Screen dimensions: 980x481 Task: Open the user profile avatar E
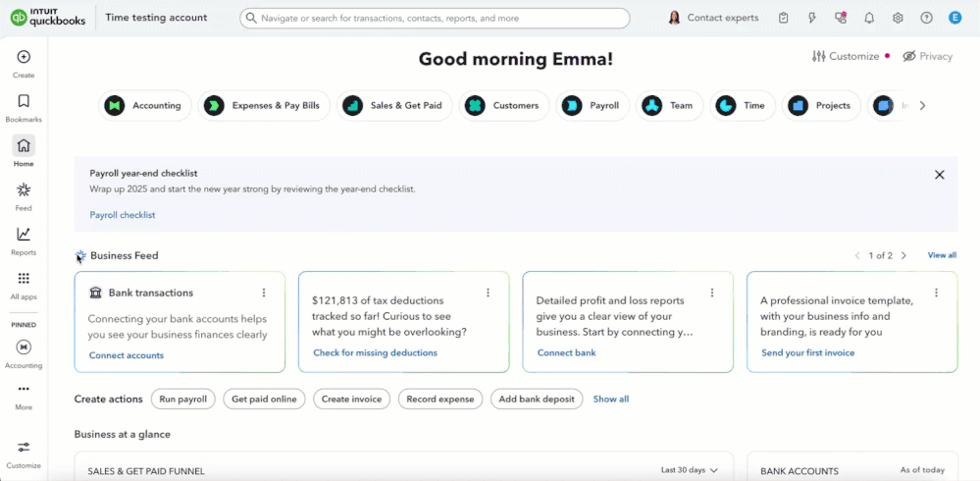tap(954, 18)
